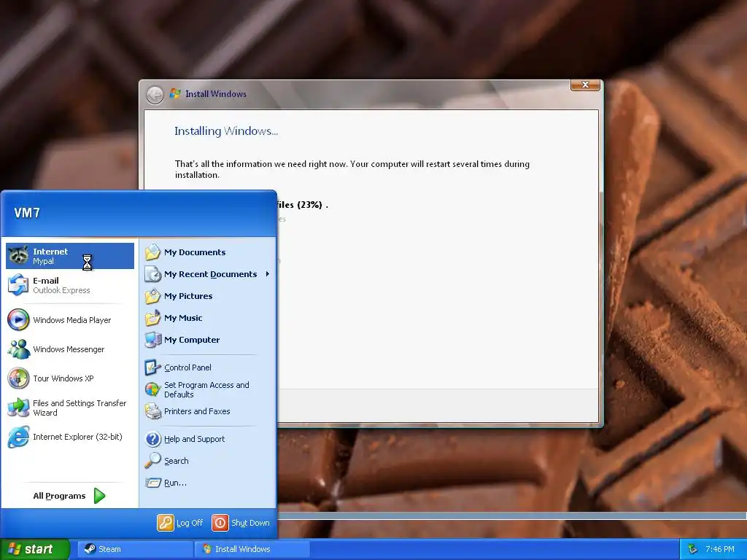The height and width of the screenshot is (560, 747).
Task: Click the Log Off text label
Action: click(x=190, y=522)
